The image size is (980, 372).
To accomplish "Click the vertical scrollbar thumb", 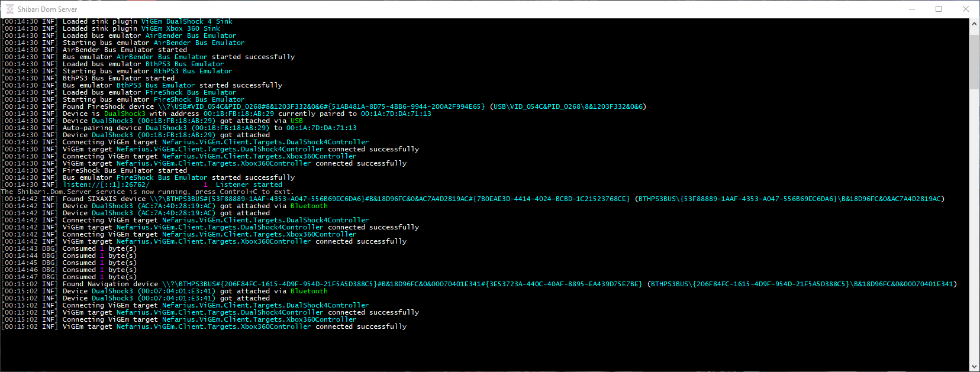I will coord(974,62).
